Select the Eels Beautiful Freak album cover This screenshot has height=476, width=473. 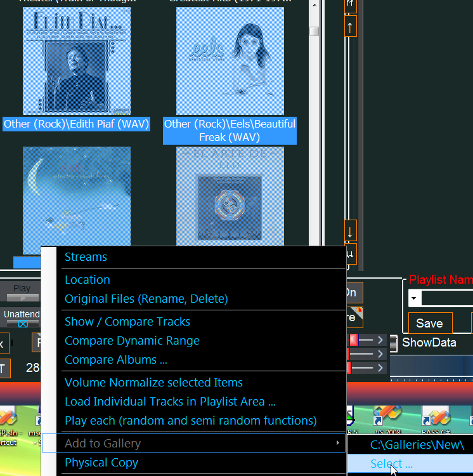tap(230, 61)
